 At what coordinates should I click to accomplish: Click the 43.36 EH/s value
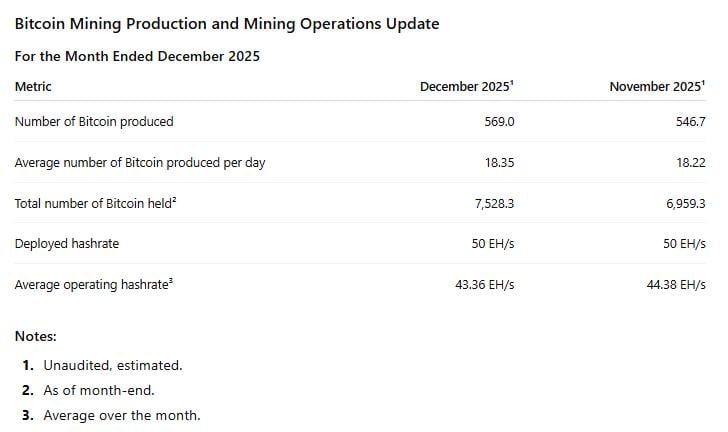[485, 285]
